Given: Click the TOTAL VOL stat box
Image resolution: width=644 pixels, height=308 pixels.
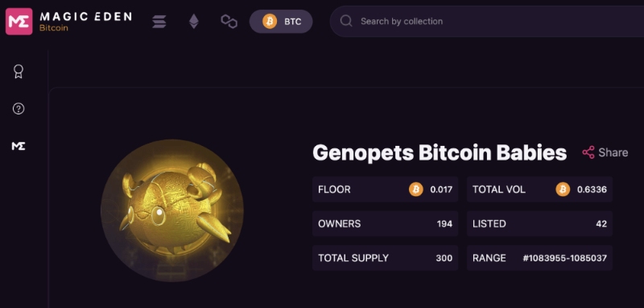Looking at the screenshot, I should click(x=539, y=189).
